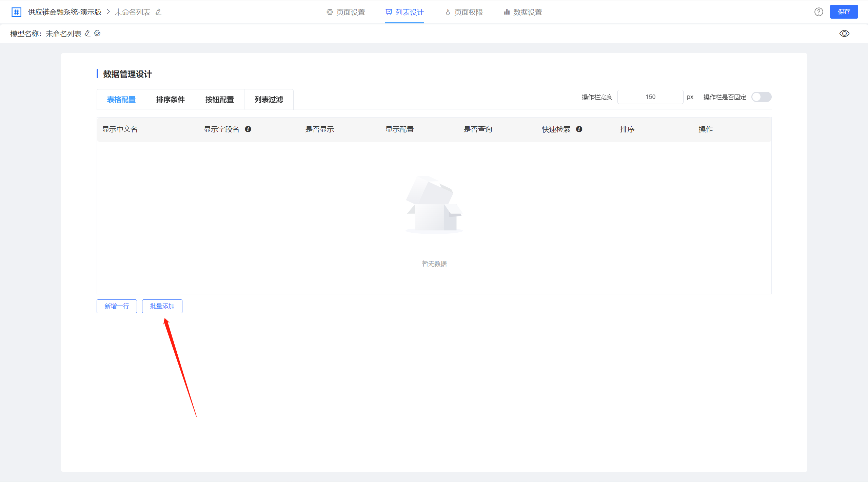Click the info icon beside 显示字段名
This screenshot has width=868, height=482.
tap(249, 129)
